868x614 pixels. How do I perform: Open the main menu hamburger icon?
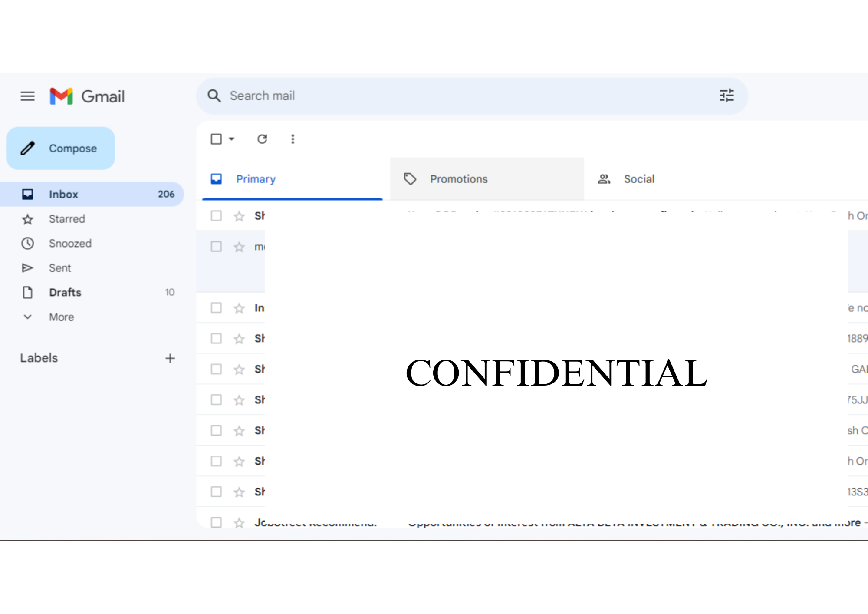[x=27, y=96]
